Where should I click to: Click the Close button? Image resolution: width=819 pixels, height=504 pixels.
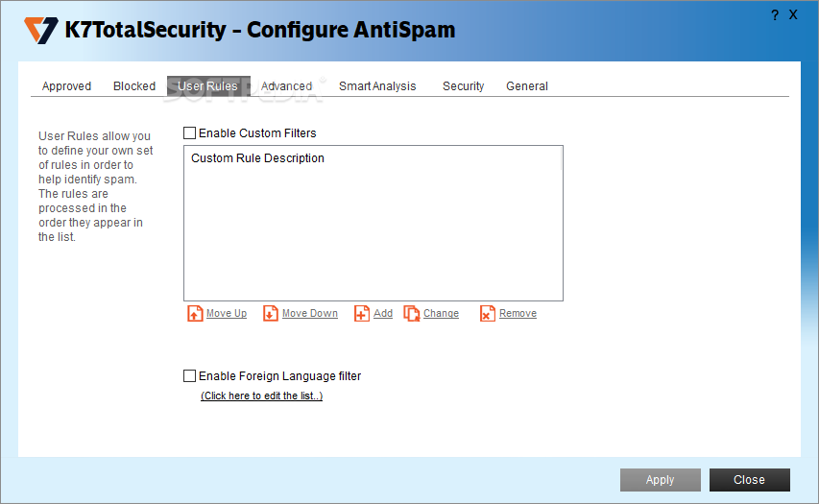click(x=750, y=480)
